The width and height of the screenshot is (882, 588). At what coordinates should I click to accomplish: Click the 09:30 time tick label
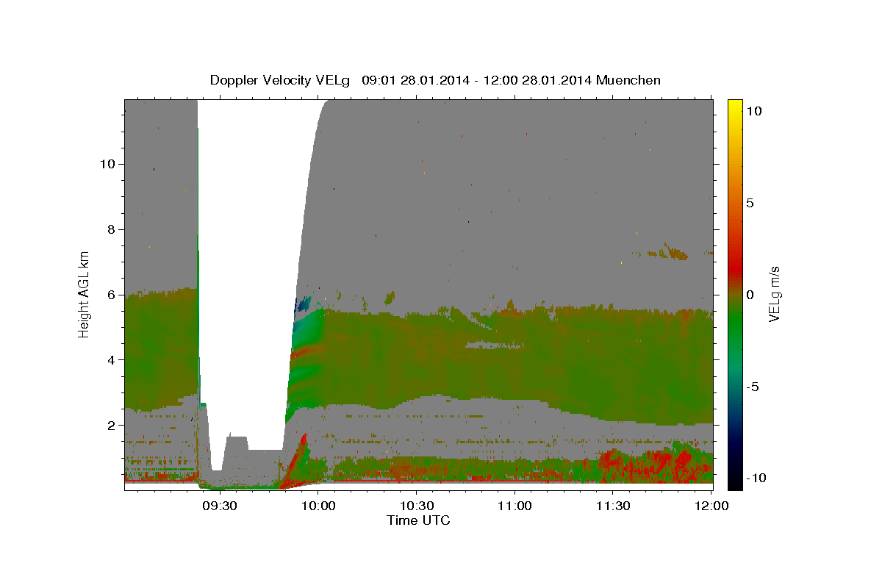[220, 506]
